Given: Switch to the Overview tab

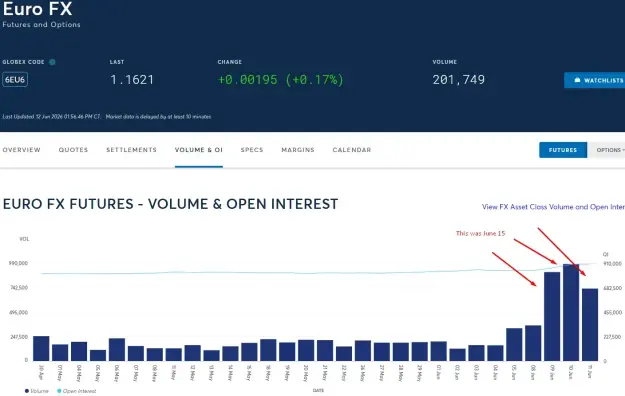Looking at the screenshot, I should 22,150.
